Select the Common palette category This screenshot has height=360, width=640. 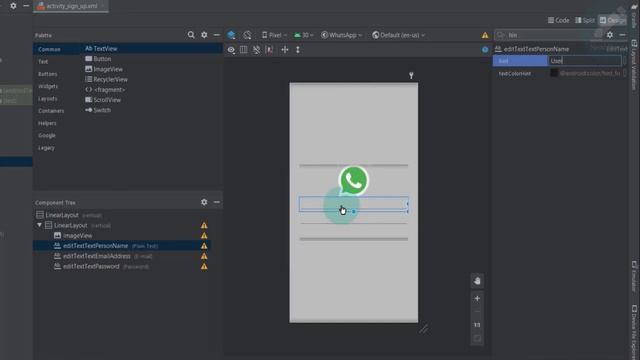(x=49, y=49)
